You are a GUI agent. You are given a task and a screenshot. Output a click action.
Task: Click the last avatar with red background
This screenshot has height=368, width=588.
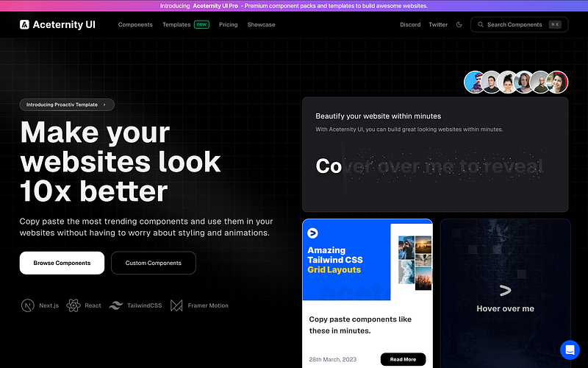tap(558, 82)
